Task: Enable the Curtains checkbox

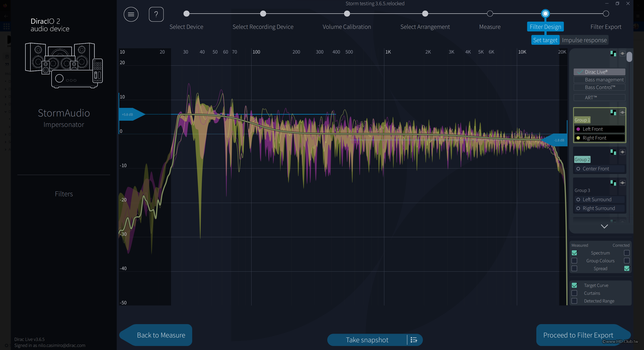Action: click(x=574, y=293)
